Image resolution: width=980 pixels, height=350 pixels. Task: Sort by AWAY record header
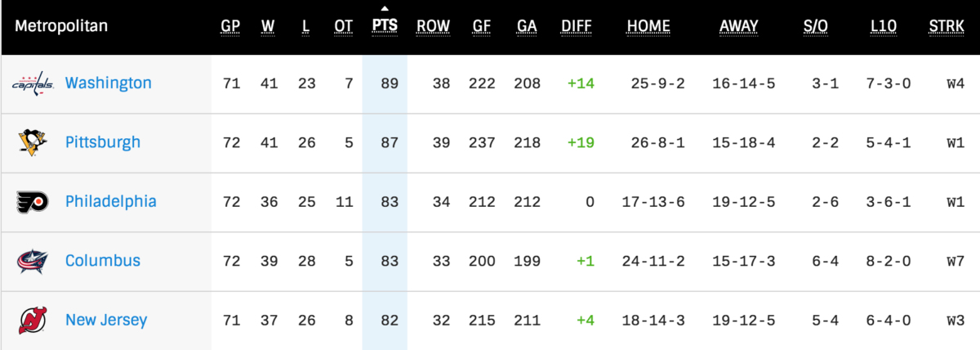coord(738,26)
